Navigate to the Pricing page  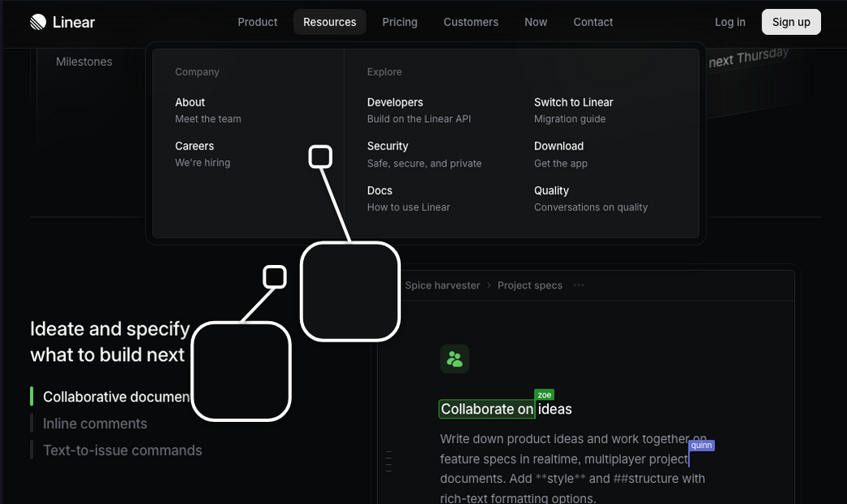click(399, 22)
